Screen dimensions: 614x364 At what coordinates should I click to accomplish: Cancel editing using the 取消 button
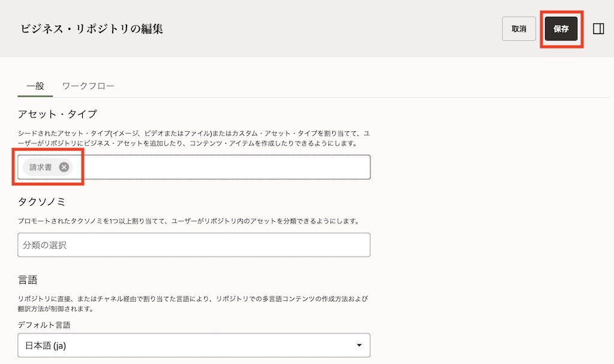(518, 28)
